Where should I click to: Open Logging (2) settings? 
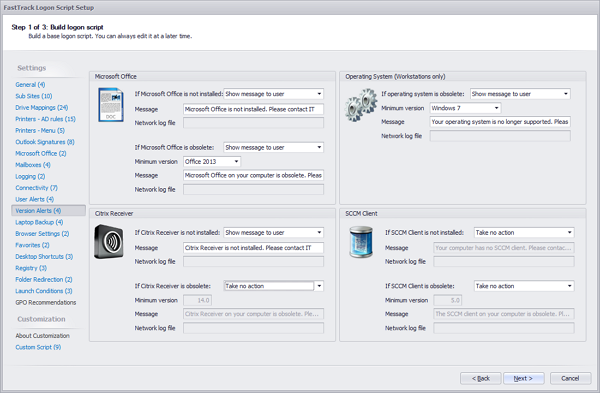coord(30,176)
